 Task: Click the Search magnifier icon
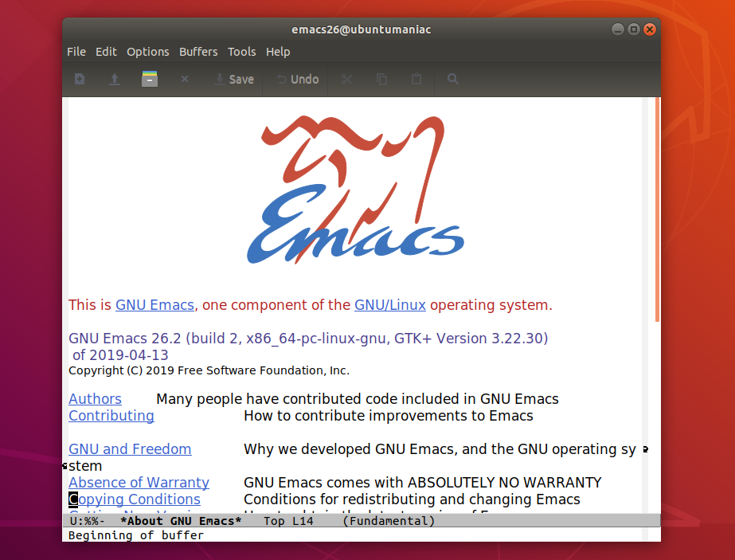(452, 79)
